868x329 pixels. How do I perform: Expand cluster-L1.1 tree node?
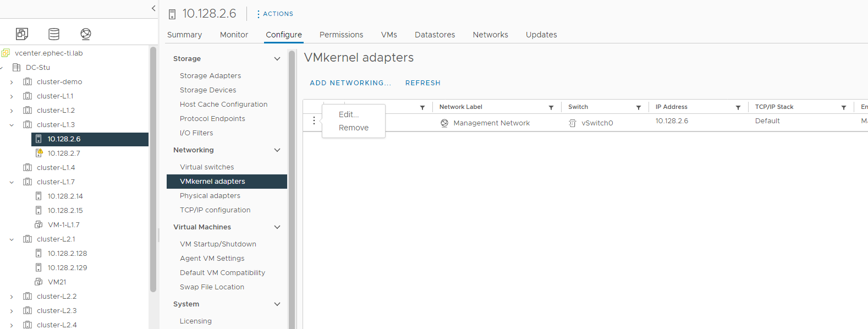(12, 96)
